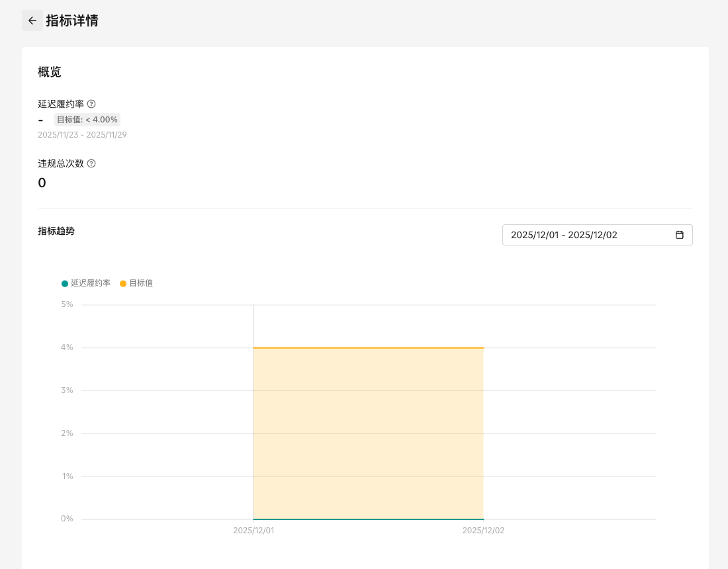Click the 3% y-axis label
728x569 pixels.
pyautogui.click(x=67, y=390)
